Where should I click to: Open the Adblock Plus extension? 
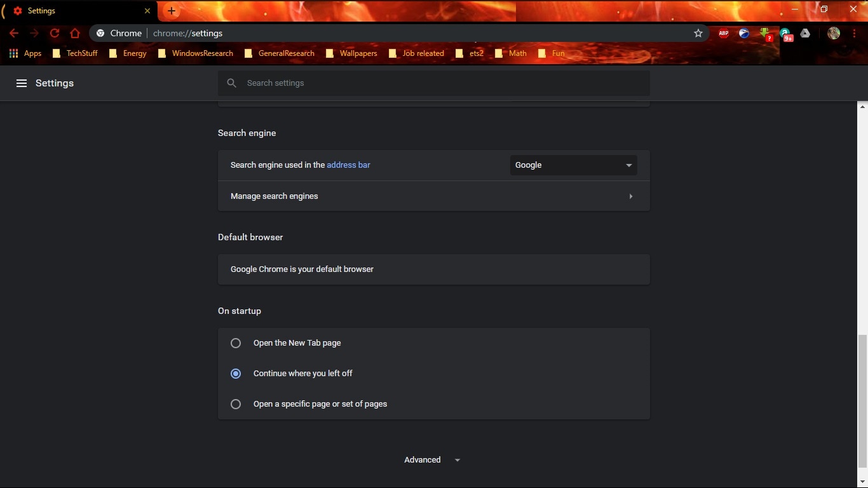[x=723, y=33]
